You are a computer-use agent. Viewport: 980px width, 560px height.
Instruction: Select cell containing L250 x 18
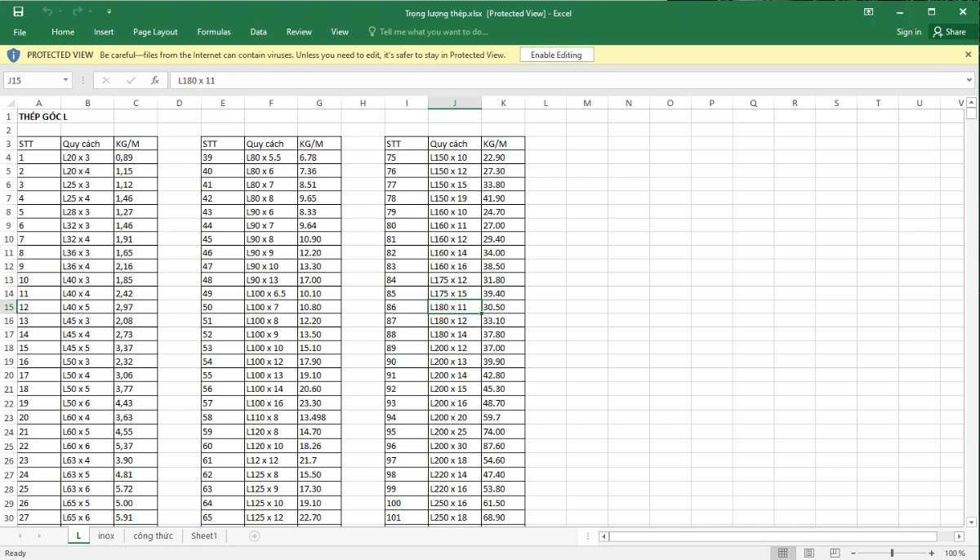pos(455,517)
